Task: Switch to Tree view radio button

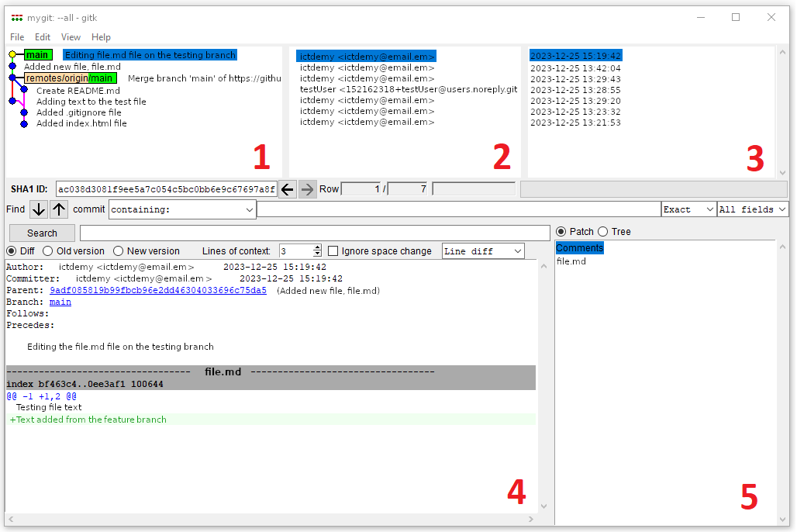Action: point(603,232)
